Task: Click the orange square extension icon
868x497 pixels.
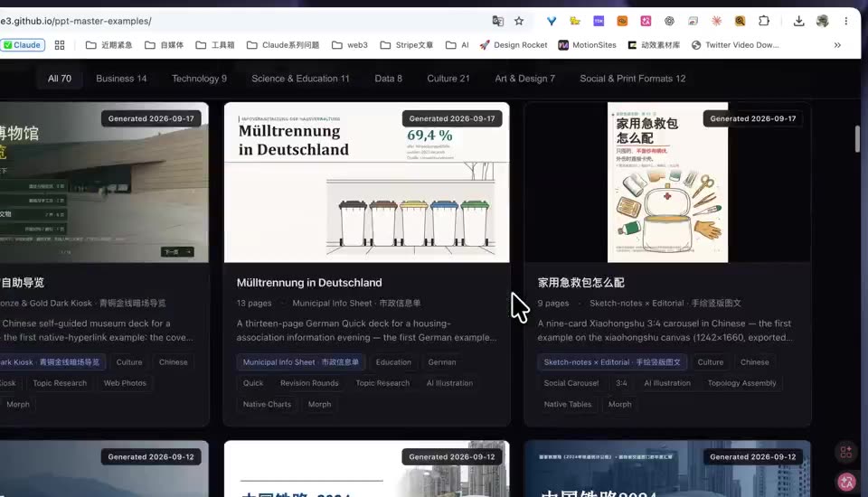Action: (x=622, y=21)
